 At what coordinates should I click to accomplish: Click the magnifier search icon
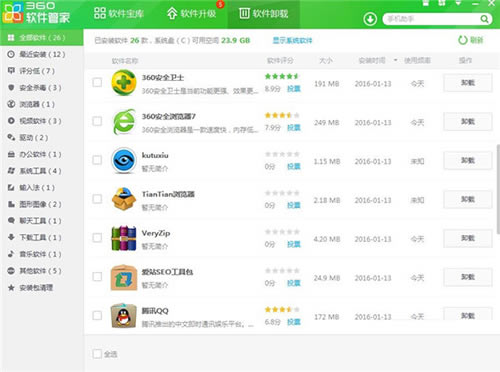point(484,19)
